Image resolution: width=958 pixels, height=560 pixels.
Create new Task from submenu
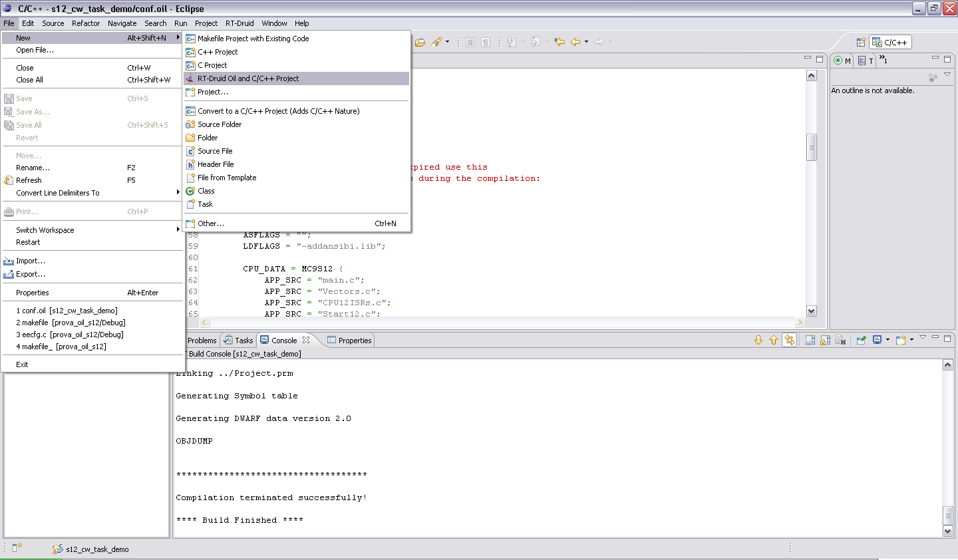[297, 204]
